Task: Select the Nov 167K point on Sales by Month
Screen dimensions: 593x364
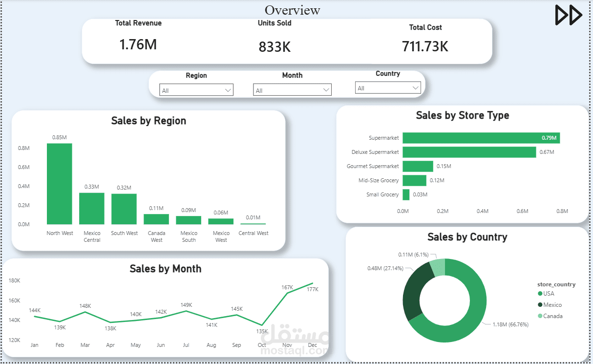Action: pos(287,293)
